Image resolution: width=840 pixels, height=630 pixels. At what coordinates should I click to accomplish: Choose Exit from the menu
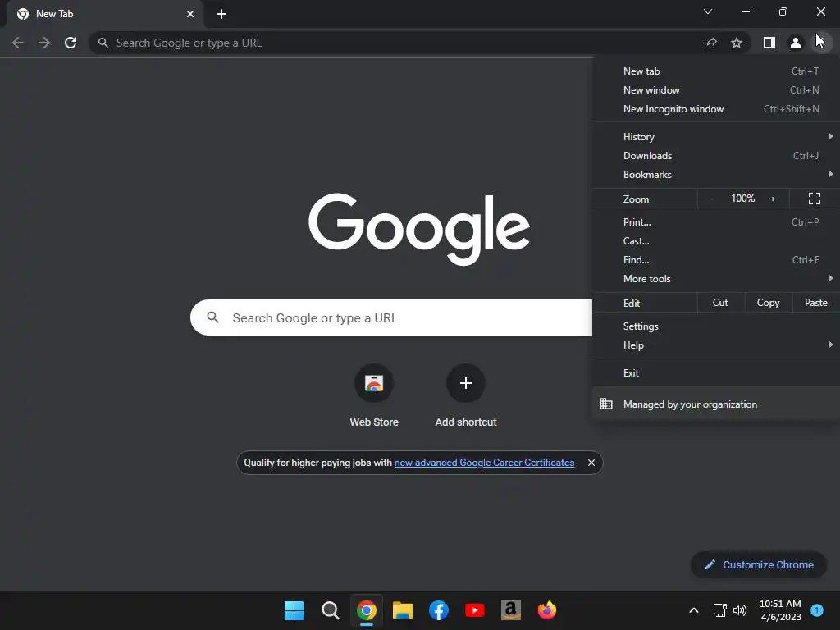pos(716,373)
